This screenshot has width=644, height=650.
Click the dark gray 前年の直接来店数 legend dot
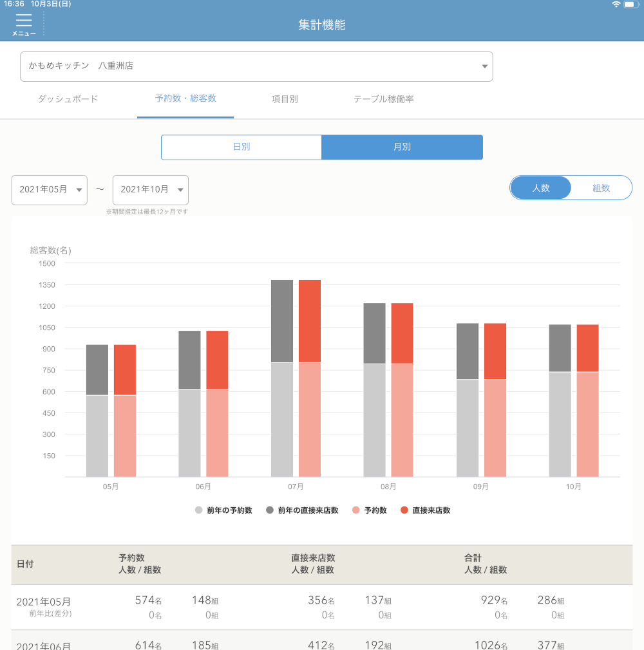[269, 510]
